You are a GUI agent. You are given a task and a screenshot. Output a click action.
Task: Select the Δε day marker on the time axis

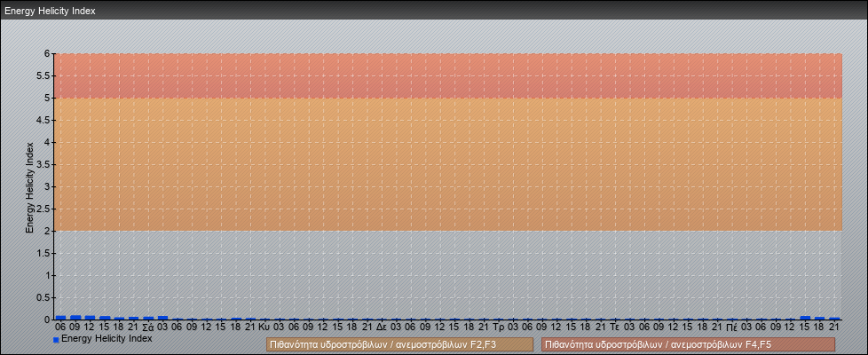tap(382, 327)
